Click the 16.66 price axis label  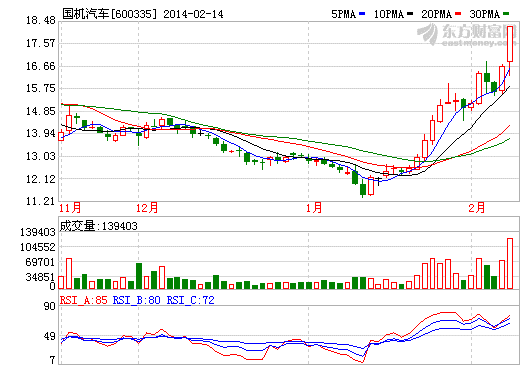tap(41, 66)
